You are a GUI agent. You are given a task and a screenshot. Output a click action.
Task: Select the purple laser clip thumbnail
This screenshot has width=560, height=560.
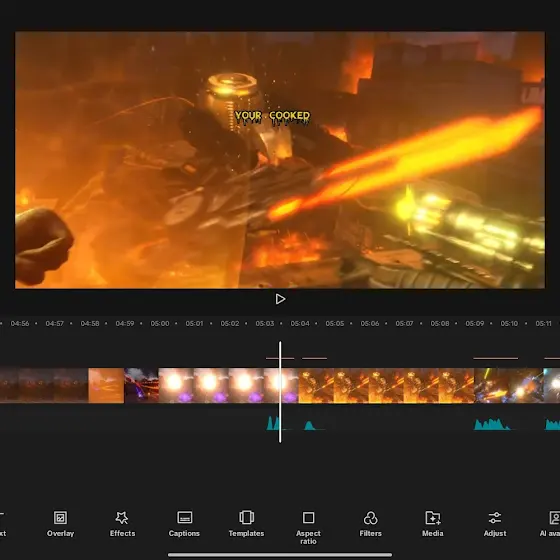pos(141,385)
